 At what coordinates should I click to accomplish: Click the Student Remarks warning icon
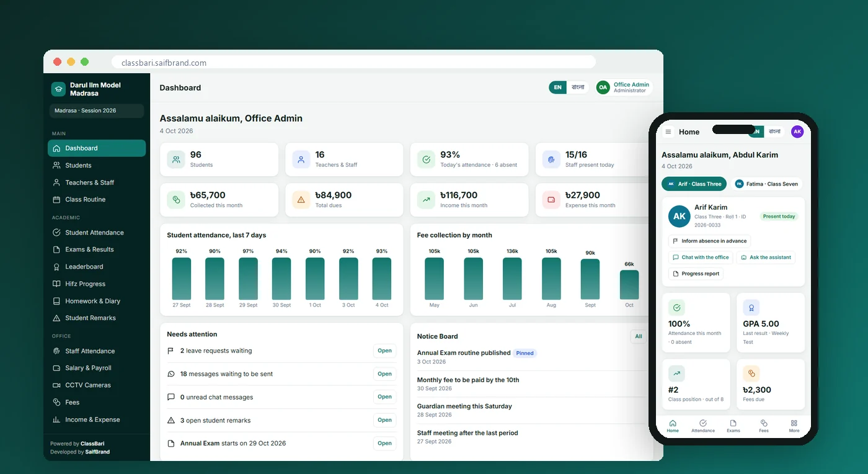click(56, 318)
